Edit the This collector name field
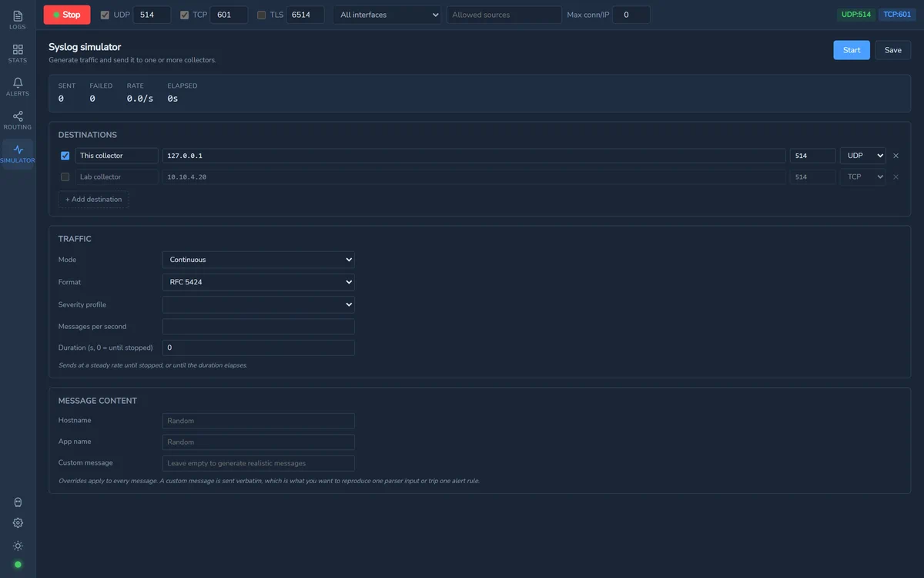 tap(116, 156)
